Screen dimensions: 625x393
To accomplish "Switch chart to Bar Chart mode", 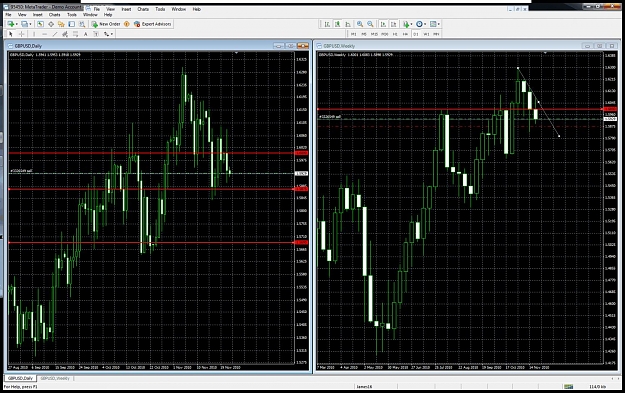I will pos(327,24).
